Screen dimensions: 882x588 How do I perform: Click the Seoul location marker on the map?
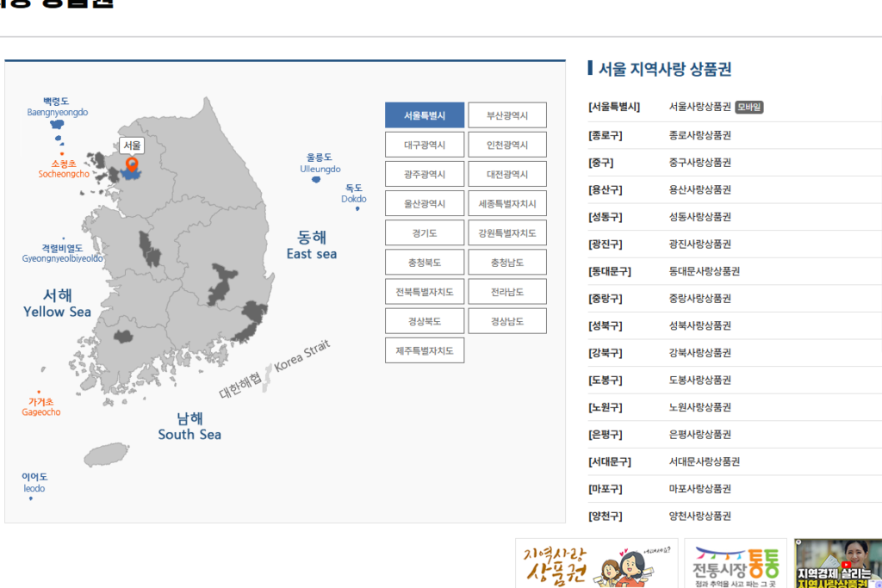(132, 164)
